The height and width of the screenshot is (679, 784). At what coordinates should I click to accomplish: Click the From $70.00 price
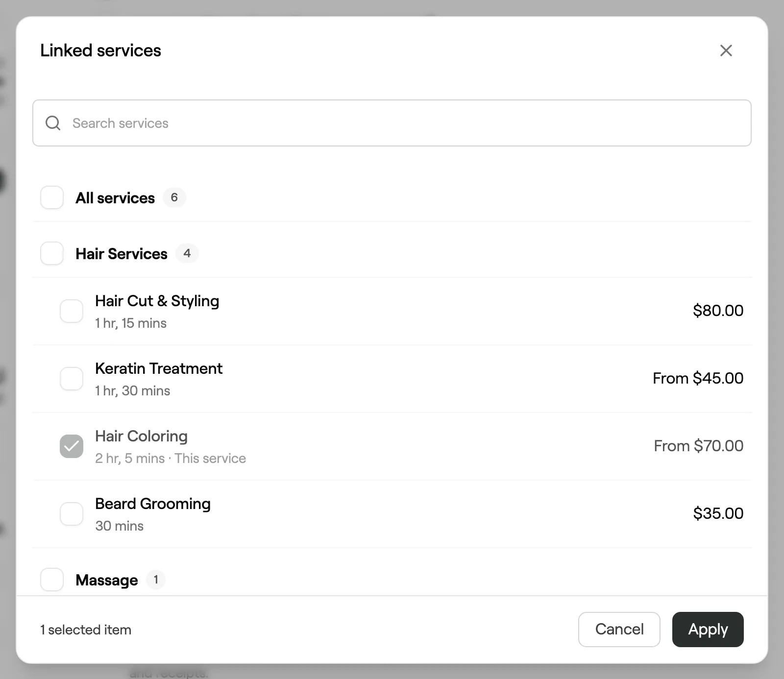tap(699, 446)
